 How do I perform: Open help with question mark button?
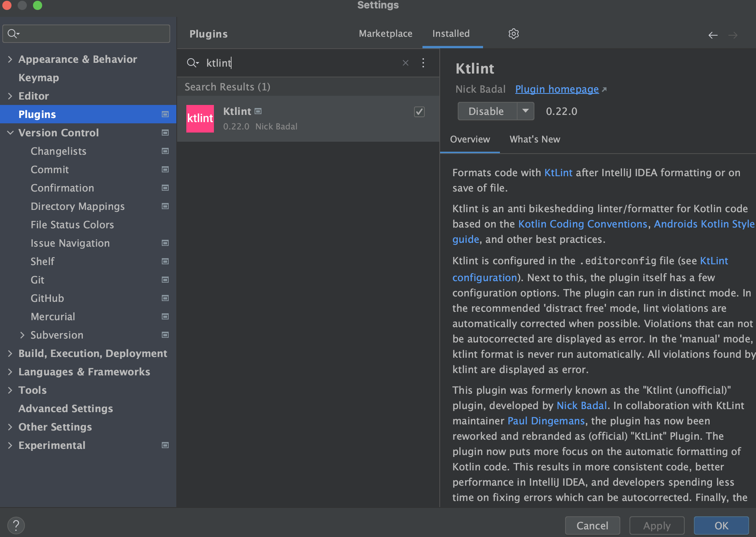point(16,526)
